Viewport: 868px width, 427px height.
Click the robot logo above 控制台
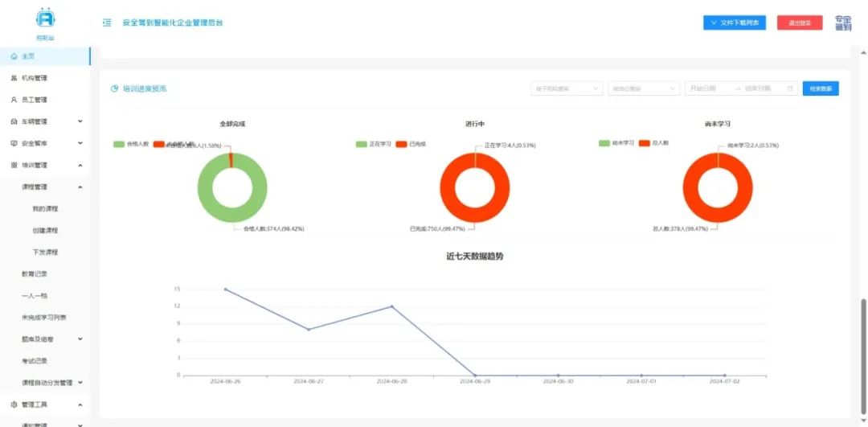pos(46,18)
